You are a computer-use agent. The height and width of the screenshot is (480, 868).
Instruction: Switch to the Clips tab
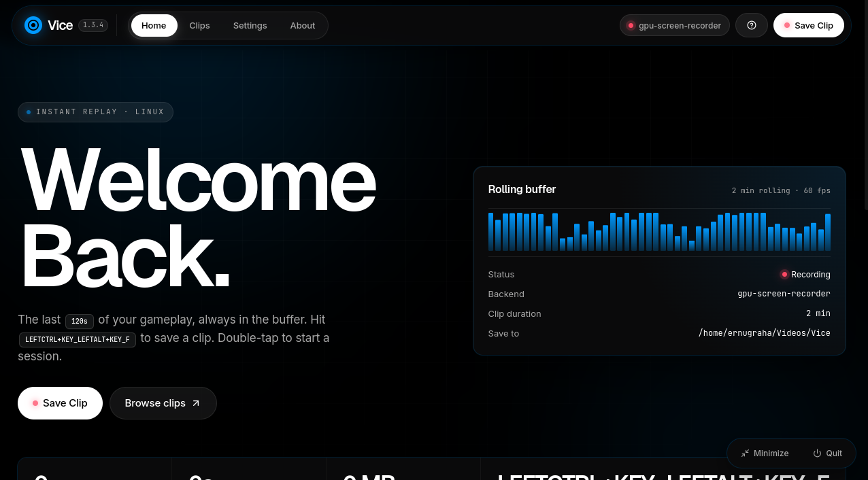click(x=199, y=26)
